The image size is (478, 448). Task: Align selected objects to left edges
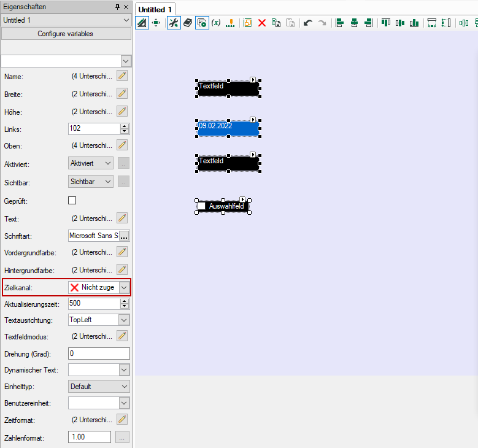click(339, 23)
